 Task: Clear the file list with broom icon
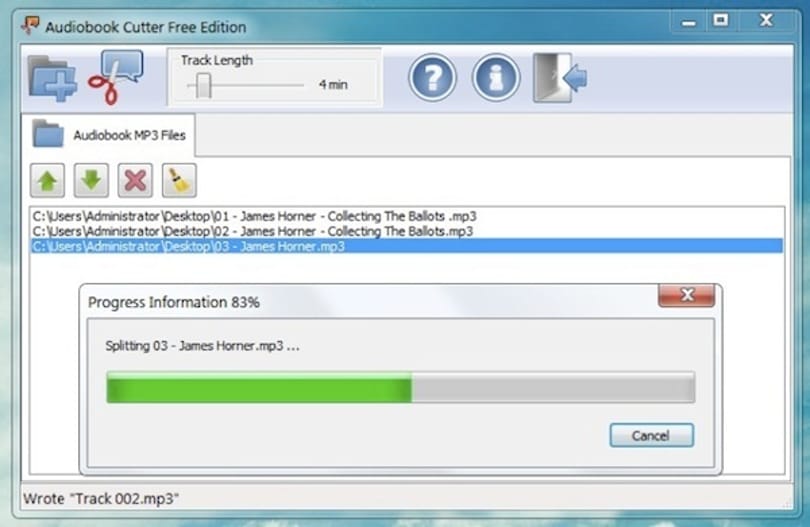(179, 181)
